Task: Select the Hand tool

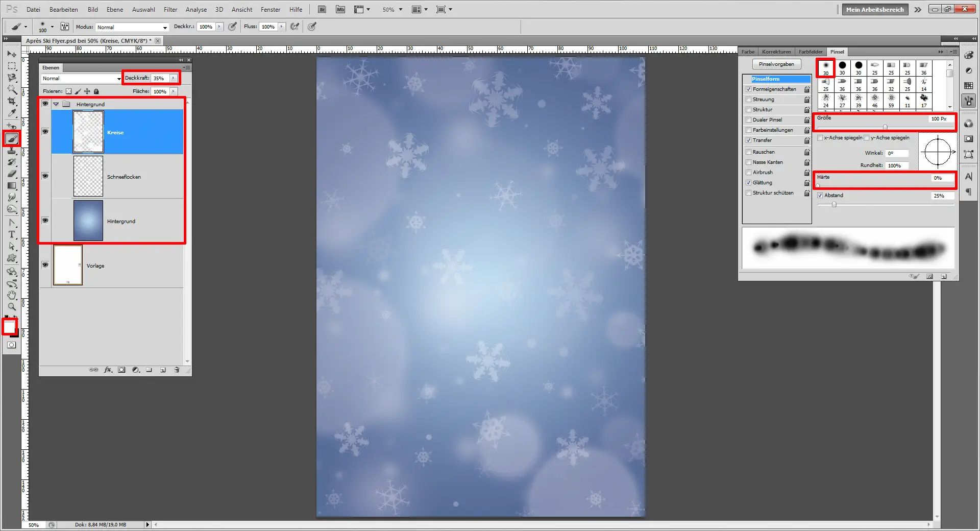Action: (x=12, y=295)
